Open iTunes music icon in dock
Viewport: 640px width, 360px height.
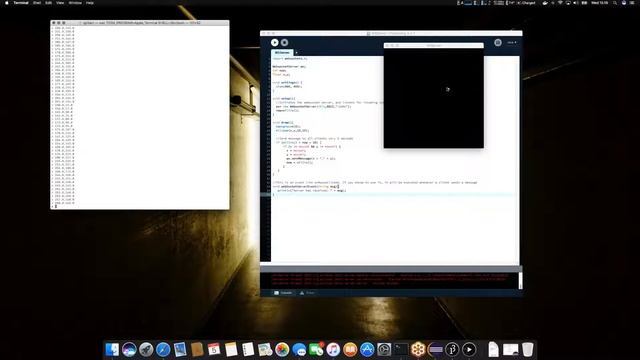click(x=333, y=349)
